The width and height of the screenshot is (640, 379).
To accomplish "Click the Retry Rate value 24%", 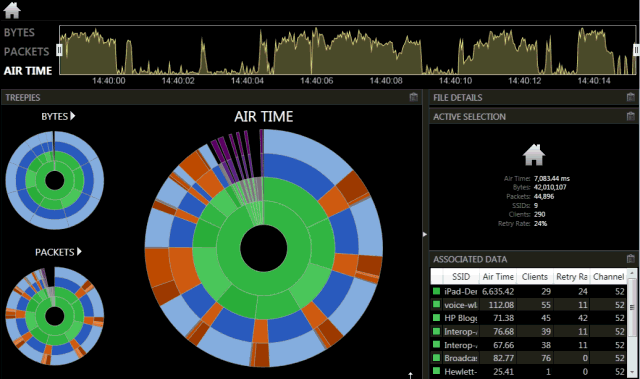I will click(540, 223).
